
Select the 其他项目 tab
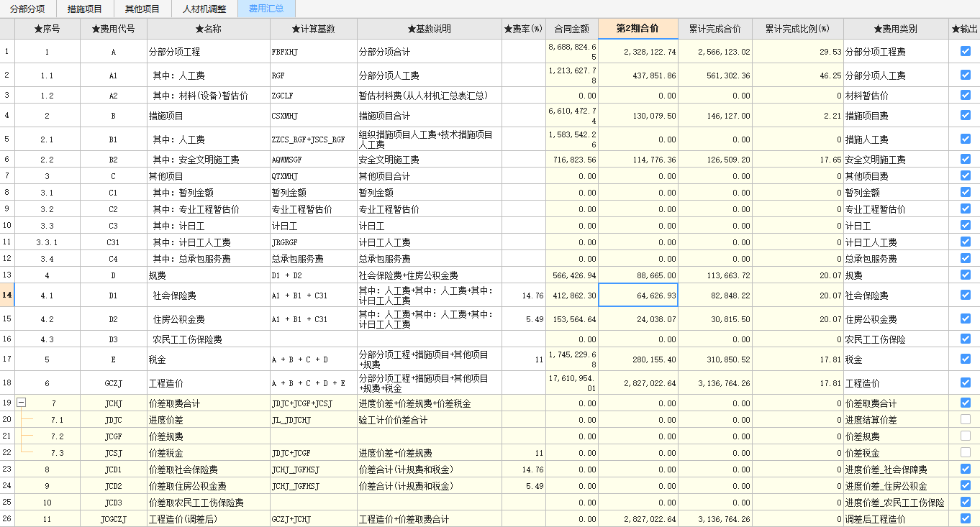(142, 9)
